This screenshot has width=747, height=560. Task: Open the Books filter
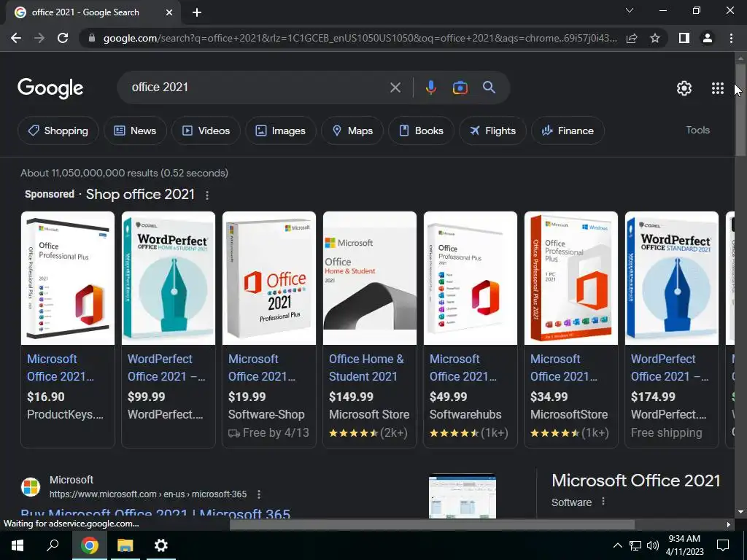(421, 131)
